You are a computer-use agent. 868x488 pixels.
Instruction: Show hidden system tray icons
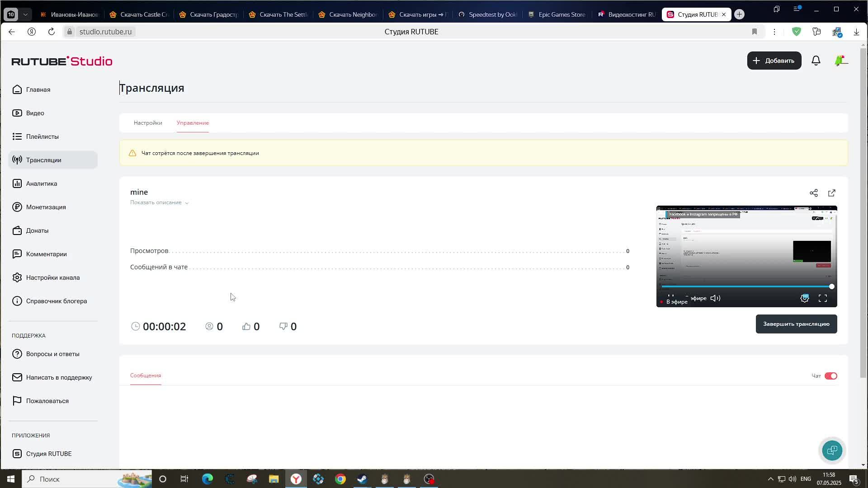pos(770,479)
